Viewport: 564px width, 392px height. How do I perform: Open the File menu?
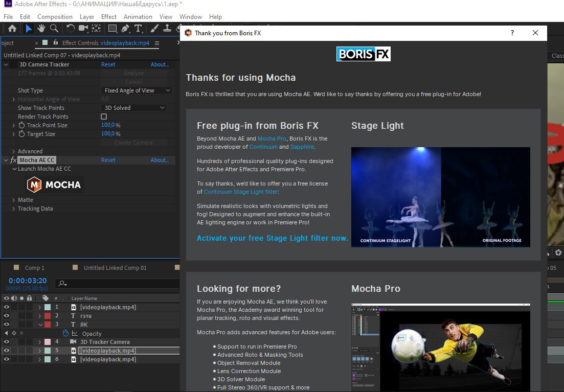pos(8,16)
